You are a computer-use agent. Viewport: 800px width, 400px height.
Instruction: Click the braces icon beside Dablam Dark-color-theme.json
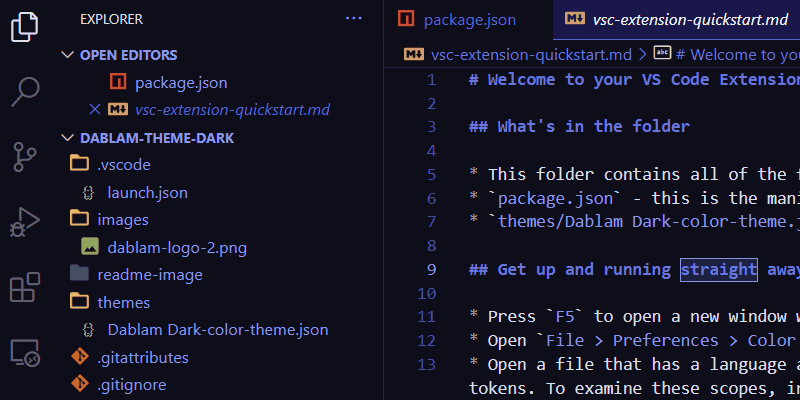pyautogui.click(x=89, y=330)
